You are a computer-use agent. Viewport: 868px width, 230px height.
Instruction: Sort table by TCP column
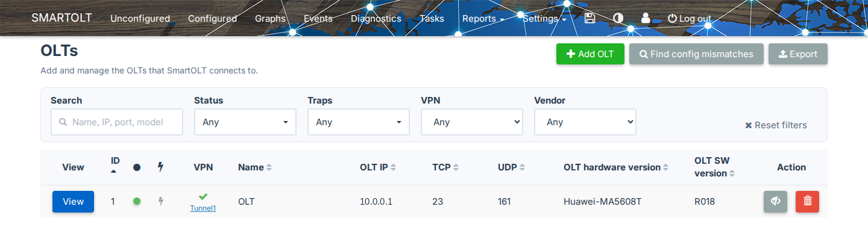[x=445, y=167]
